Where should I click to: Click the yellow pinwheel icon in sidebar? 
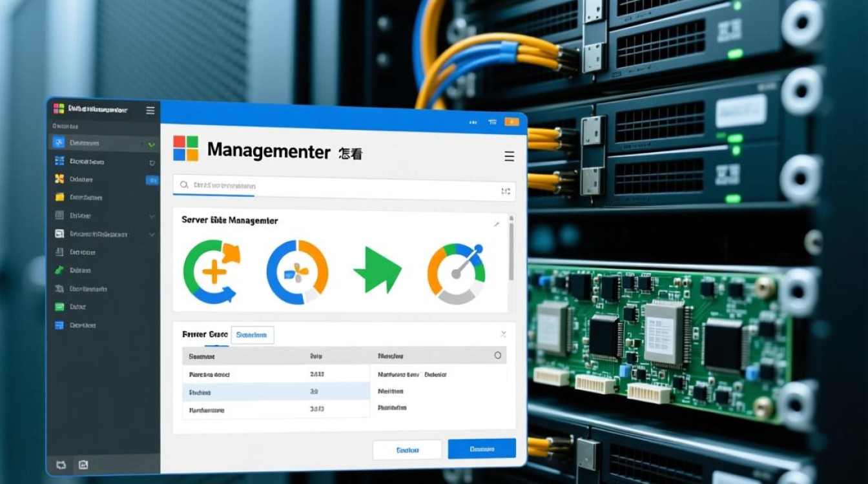coord(59,179)
